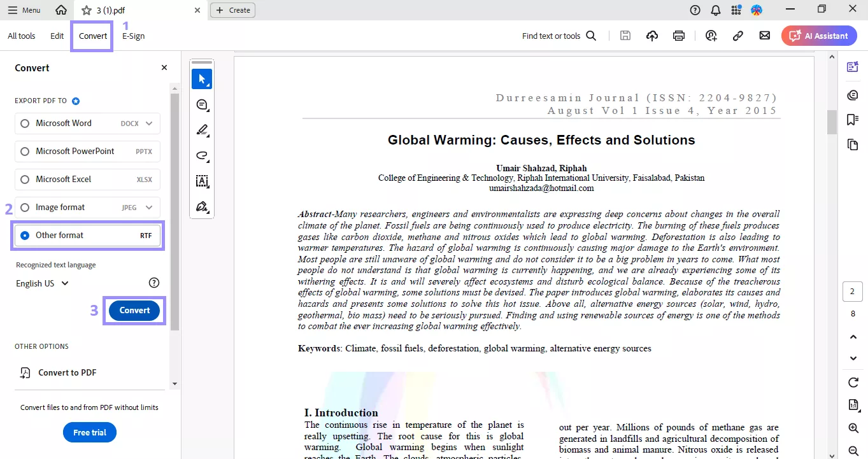This screenshot has height=459, width=868.
Task: Open notifications bell icon
Action: [716, 10]
